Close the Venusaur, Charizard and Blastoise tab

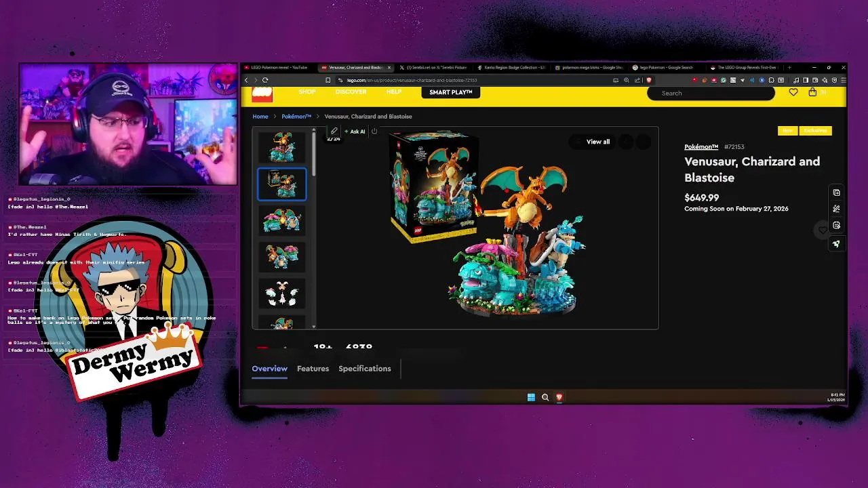(389, 68)
